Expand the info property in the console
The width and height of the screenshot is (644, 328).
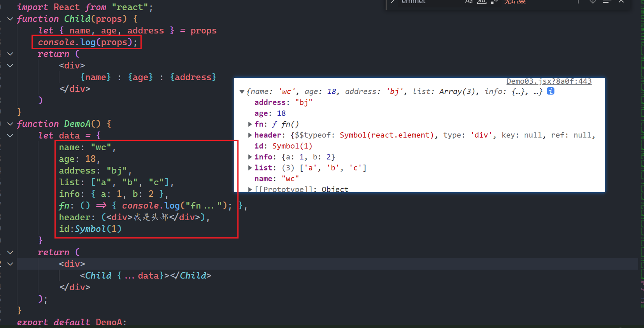click(x=250, y=157)
